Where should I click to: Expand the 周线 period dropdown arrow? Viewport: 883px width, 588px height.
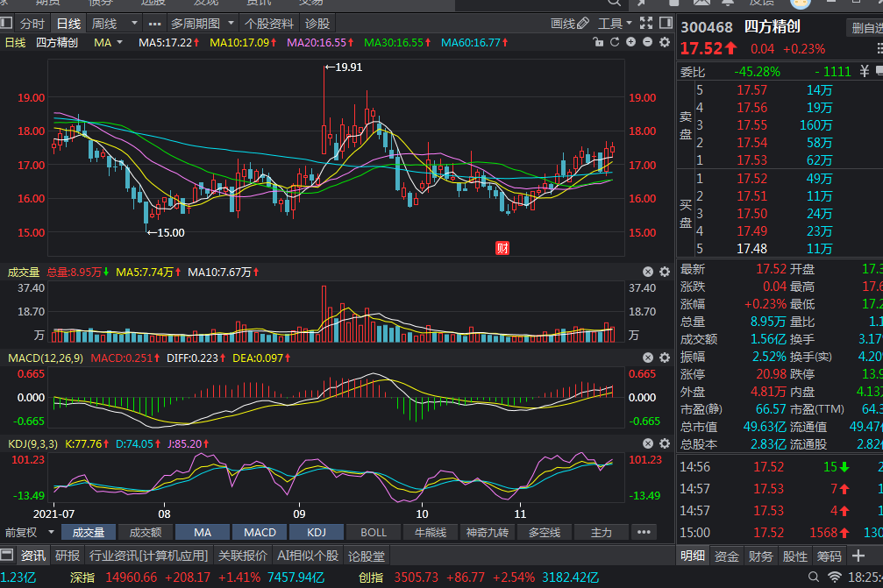coord(134,24)
